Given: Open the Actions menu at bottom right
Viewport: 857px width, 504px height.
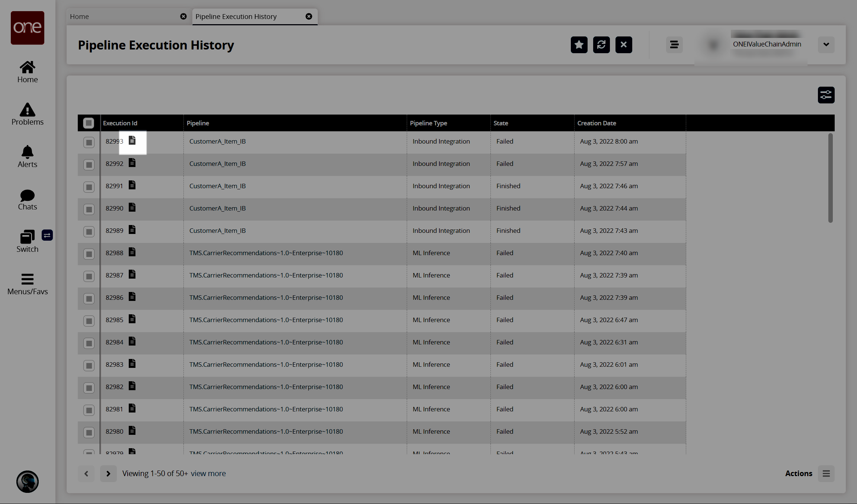Looking at the screenshot, I should pos(826,473).
